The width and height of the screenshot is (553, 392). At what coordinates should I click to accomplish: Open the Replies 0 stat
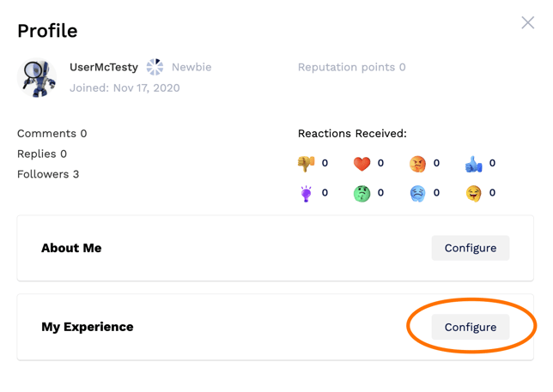click(42, 154)
